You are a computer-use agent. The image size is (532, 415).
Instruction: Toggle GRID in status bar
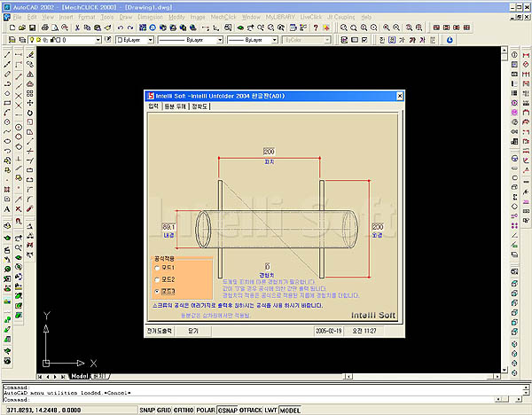pyautogui.click(x=164, y=410)
